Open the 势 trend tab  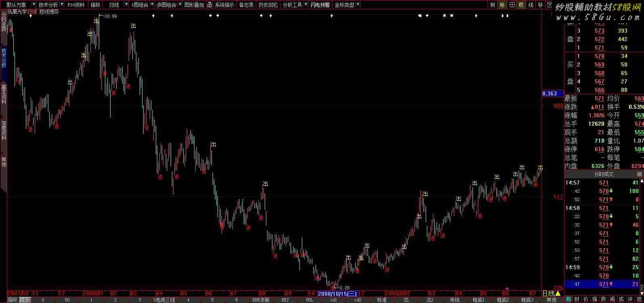click(603, 299)
